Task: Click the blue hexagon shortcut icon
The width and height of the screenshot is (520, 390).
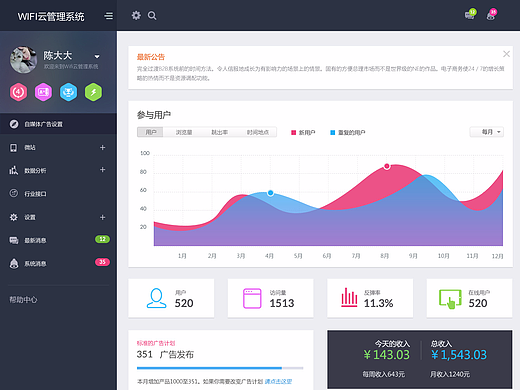Action: click(x=68, y=92)
